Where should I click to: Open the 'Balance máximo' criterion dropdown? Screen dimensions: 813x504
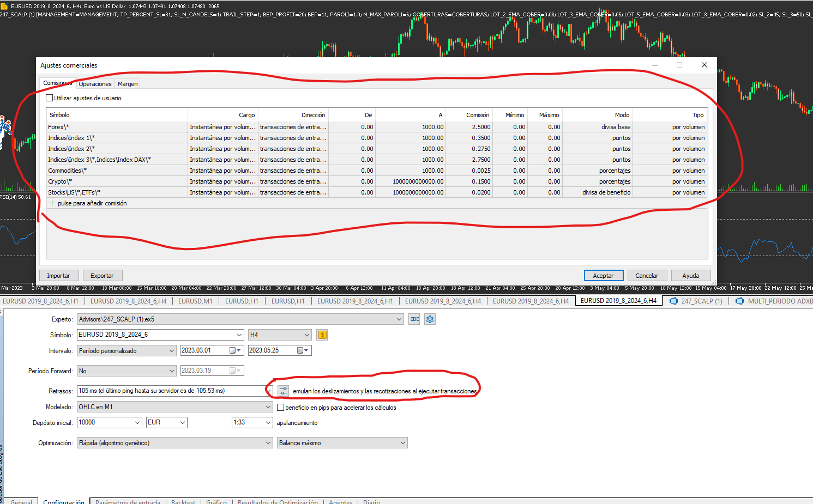pos(342,443)
